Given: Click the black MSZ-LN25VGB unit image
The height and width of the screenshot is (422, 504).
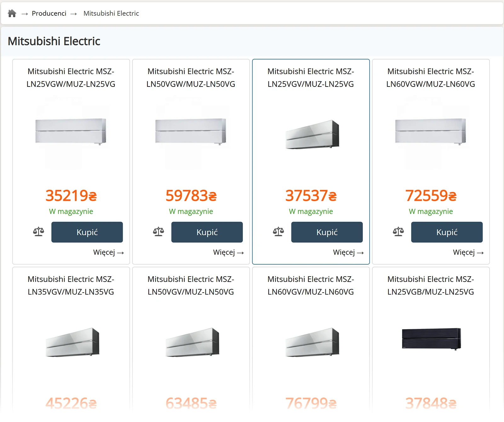Looking at the screenshot, I should 431,339.
